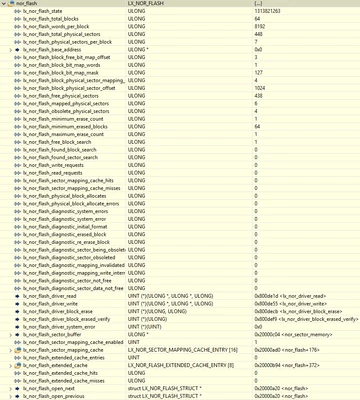Click the struct icon beside nor_flash

[11, 3]
